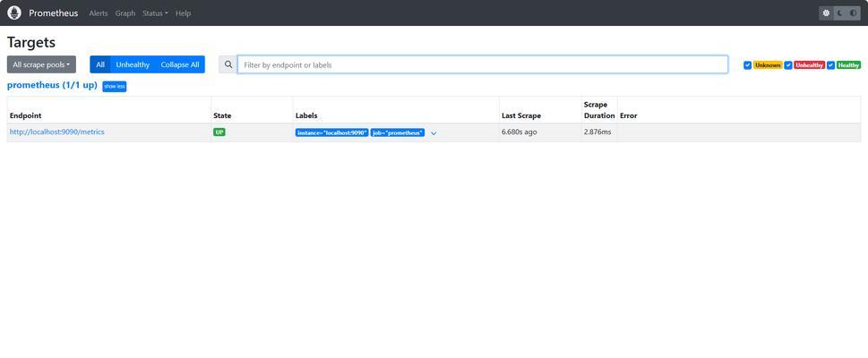The image size is (868, 358).
Task: Select the browser-preferred contrast theme icon
Action: [x=853, y=13]
